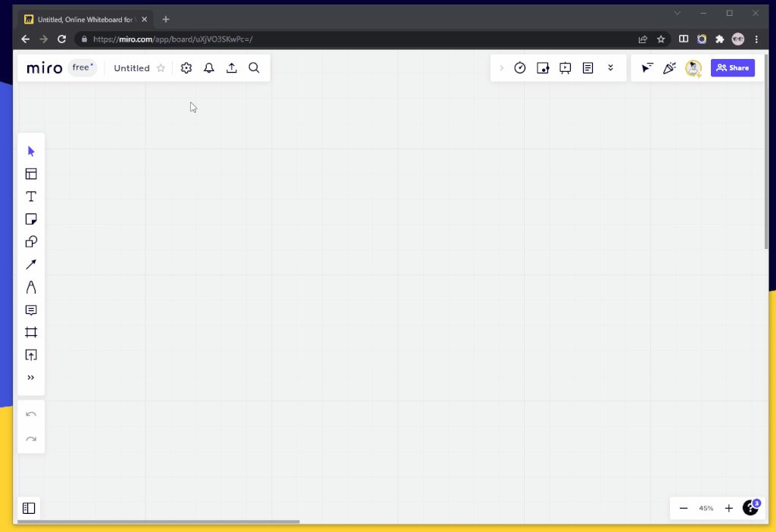
Task: Click the Untitled board name
Action: (132, 68)
